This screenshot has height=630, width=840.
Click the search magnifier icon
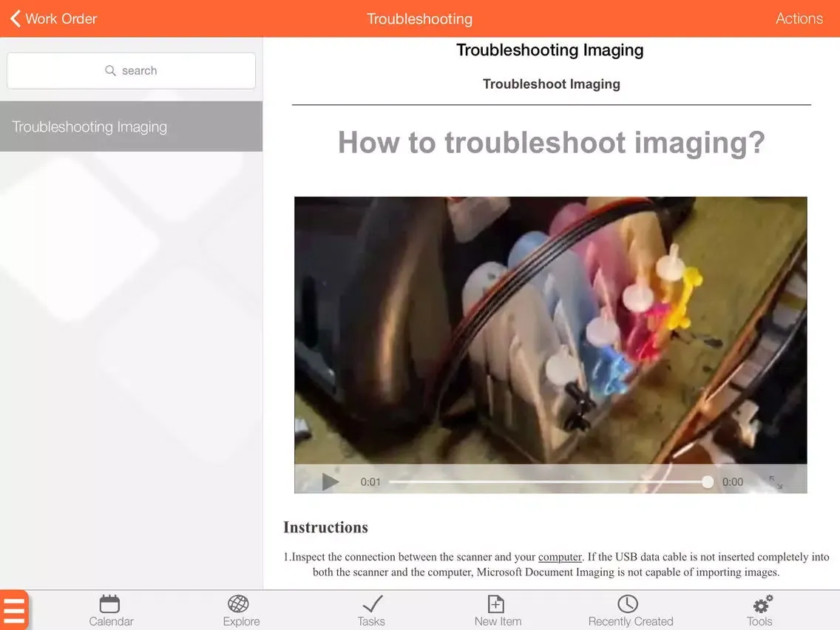(110, 71)
